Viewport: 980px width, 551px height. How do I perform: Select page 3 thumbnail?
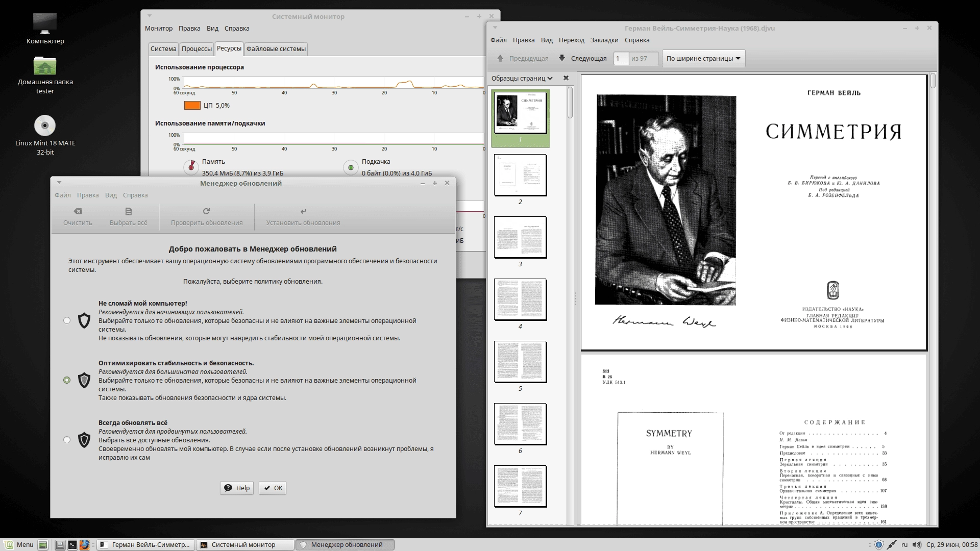click(520, 237)
